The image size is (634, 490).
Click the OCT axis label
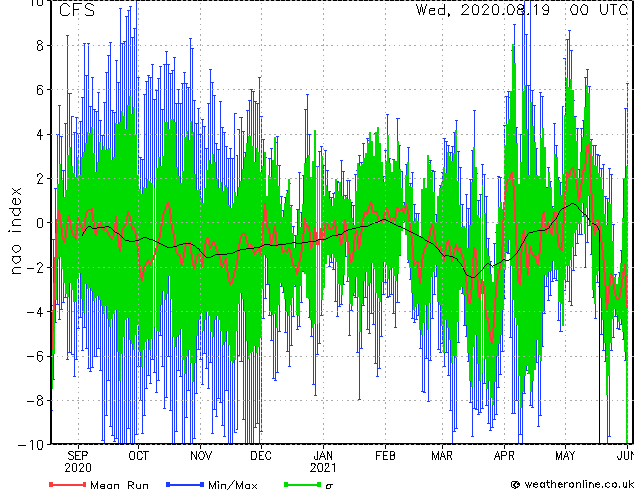(138, 456)
